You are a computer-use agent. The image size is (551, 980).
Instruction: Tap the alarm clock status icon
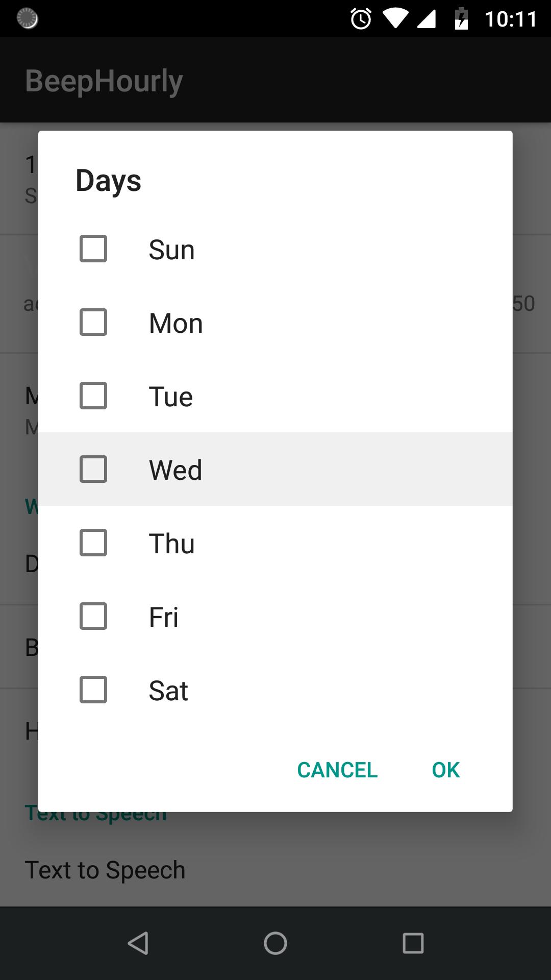tap(361, 19)
